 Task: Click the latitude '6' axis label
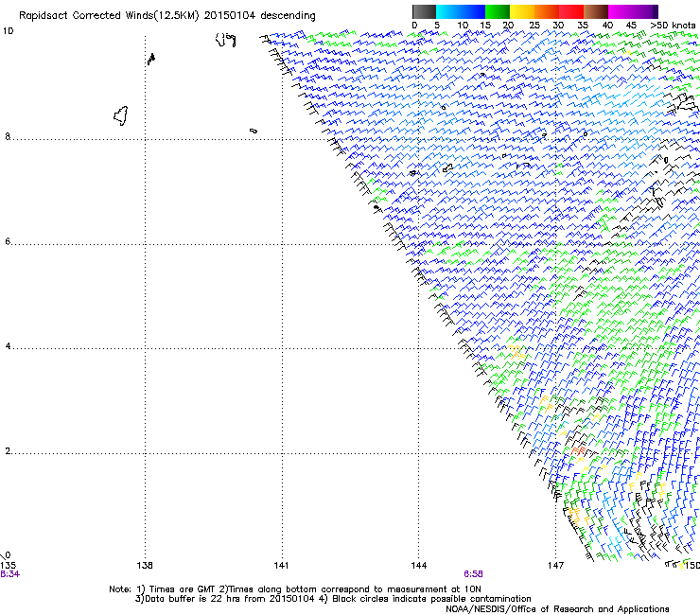point(8,241)
